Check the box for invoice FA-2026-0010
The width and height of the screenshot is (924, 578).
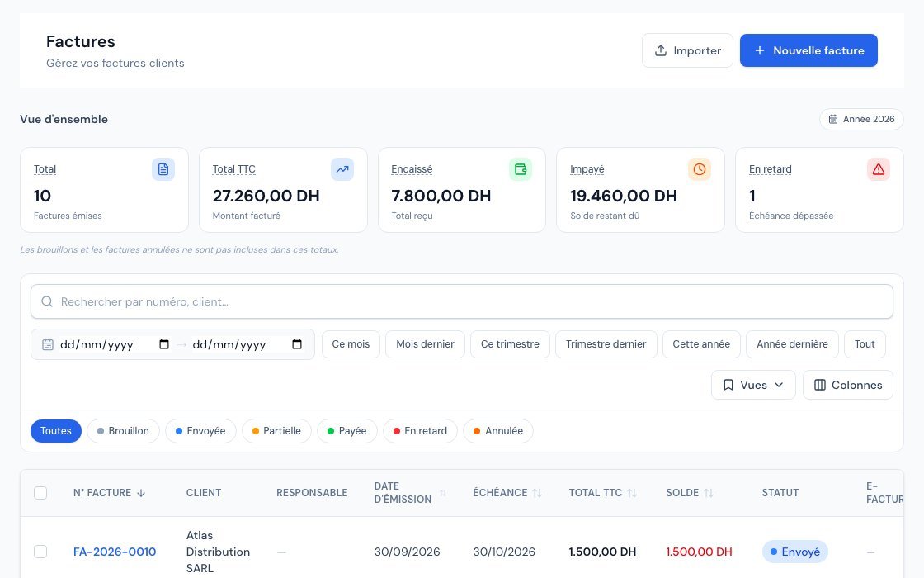(x=40, y=552)
